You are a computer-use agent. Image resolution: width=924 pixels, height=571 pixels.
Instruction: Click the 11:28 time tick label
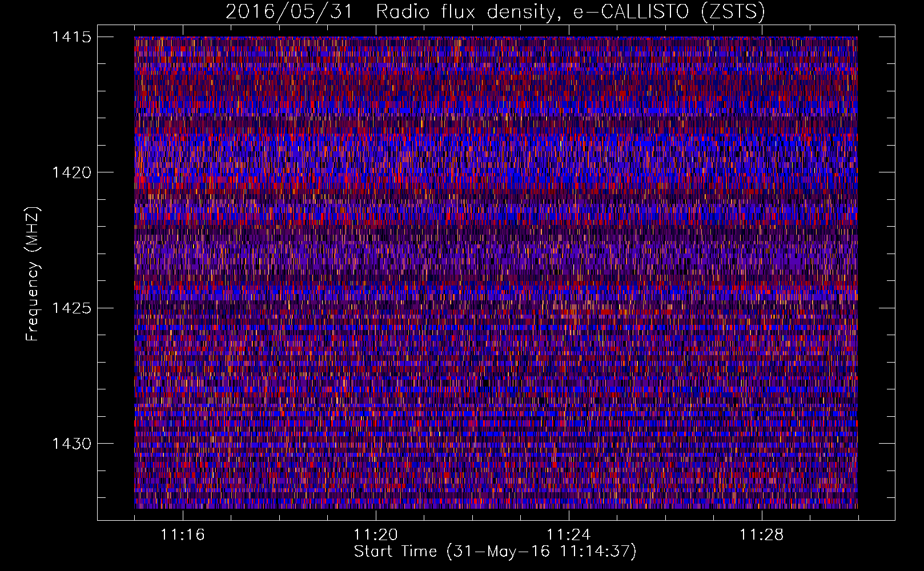click(x=761, y=534)
